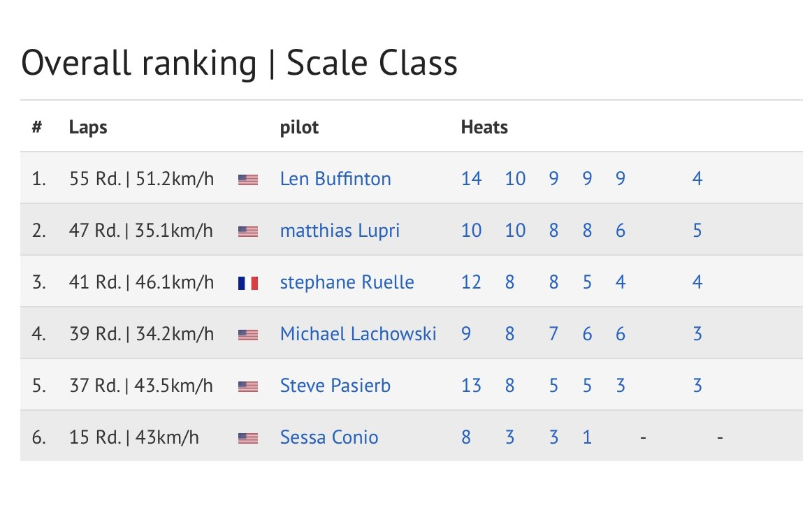Viewport: 812px width, 524px height.
Task: Open stephane Ruelle's 12-lap heat
Action: 471,282
